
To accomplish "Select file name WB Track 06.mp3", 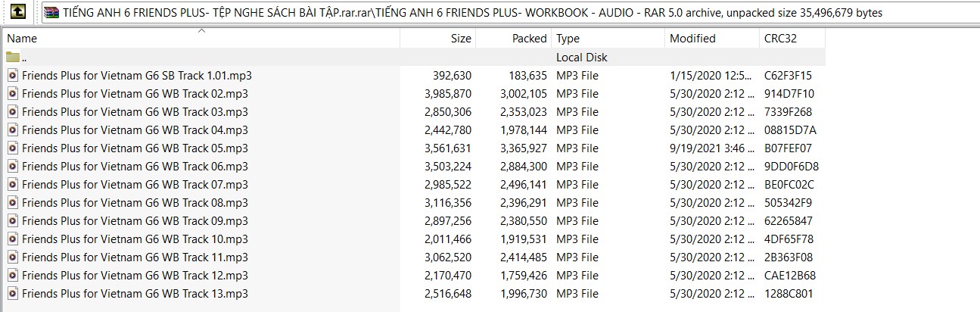I will pos(135,166).
